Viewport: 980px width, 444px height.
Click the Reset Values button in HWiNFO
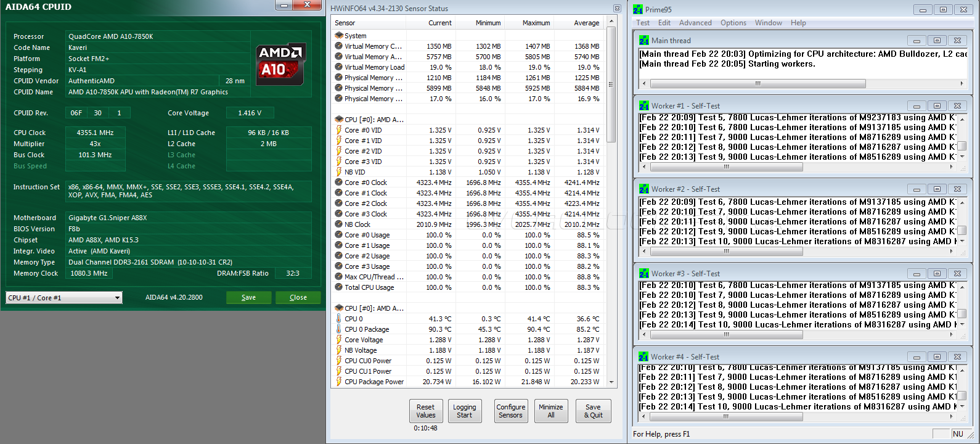[x=426, y=411]
